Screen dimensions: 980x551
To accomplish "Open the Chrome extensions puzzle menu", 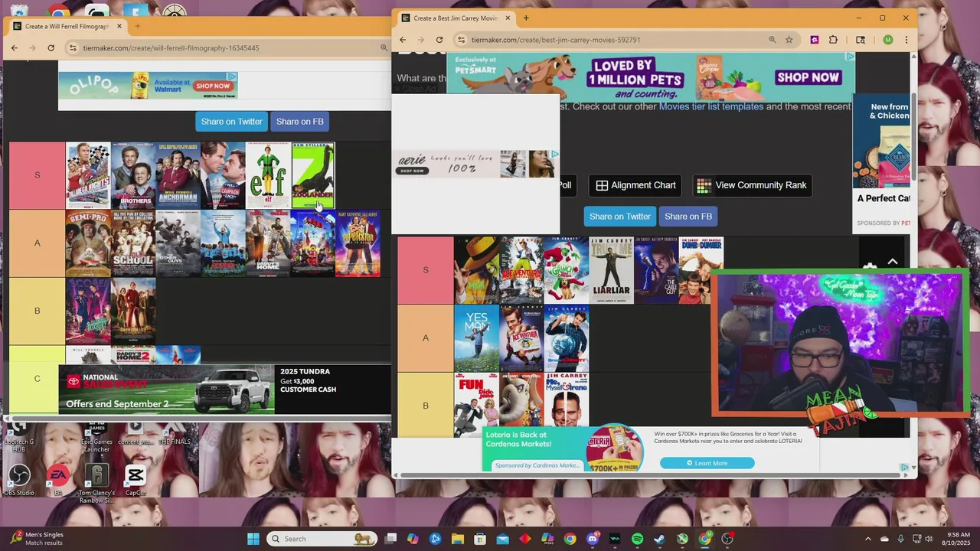I will [833, 40].
